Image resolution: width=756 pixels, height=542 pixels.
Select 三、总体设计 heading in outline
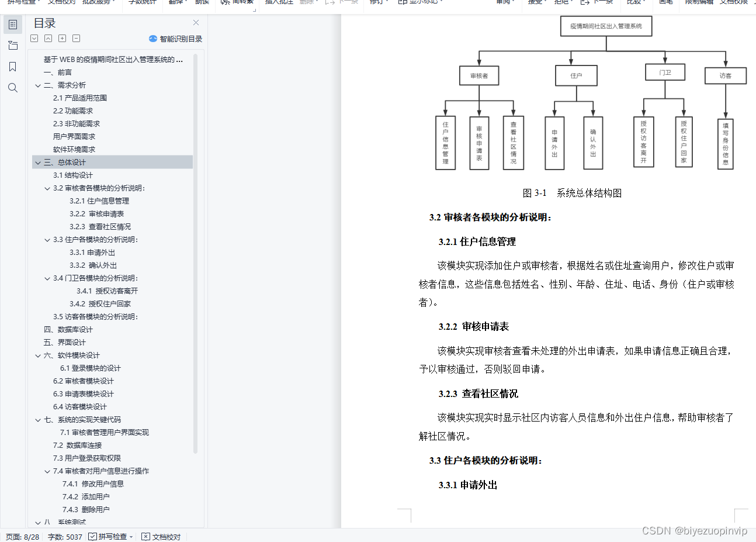coord(113,163)
